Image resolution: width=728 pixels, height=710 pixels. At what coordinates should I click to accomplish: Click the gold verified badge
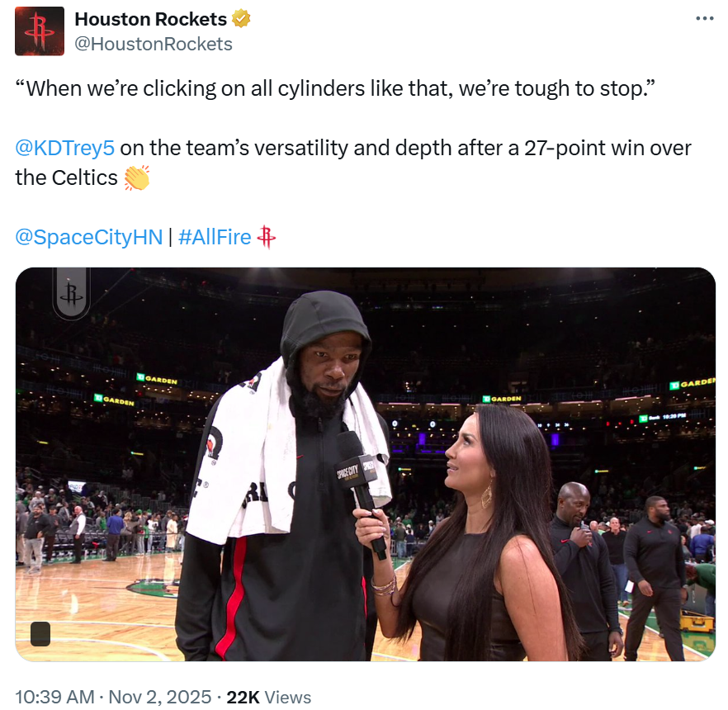pos(241,19)
